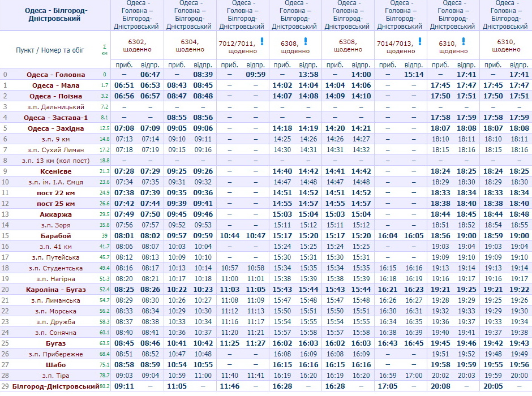Click the Пункт / Номер та обіг header cell
This screenshot has width=532, height=396.
click(50, 50)
